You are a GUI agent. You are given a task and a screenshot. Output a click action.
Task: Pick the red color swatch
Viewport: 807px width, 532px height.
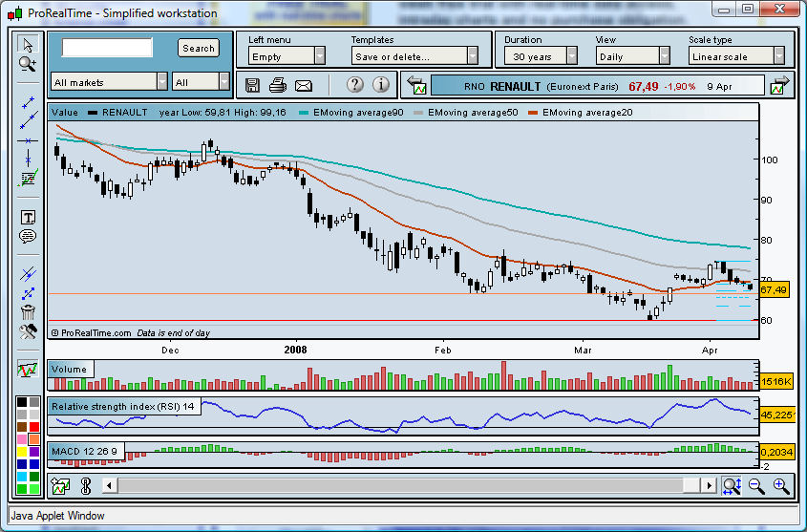coord(34,427)
